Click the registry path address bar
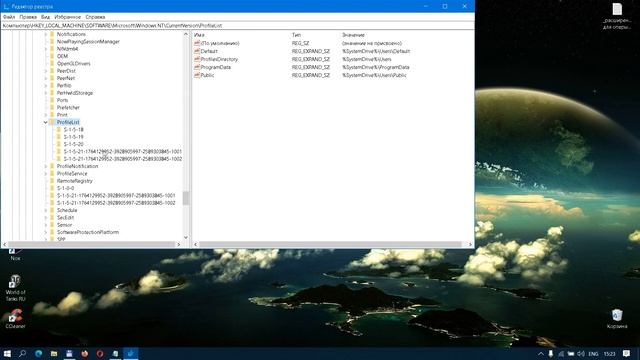Image resolution: width=640 pixels, height=360 pixels. 238,25
